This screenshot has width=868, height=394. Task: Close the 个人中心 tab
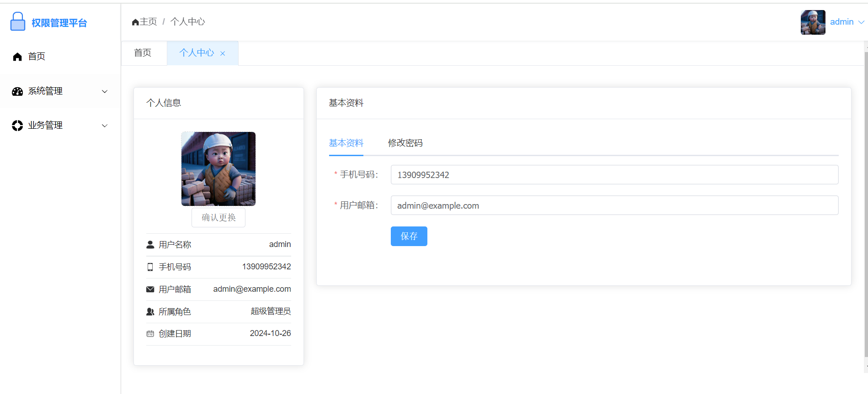coord(223,53)
